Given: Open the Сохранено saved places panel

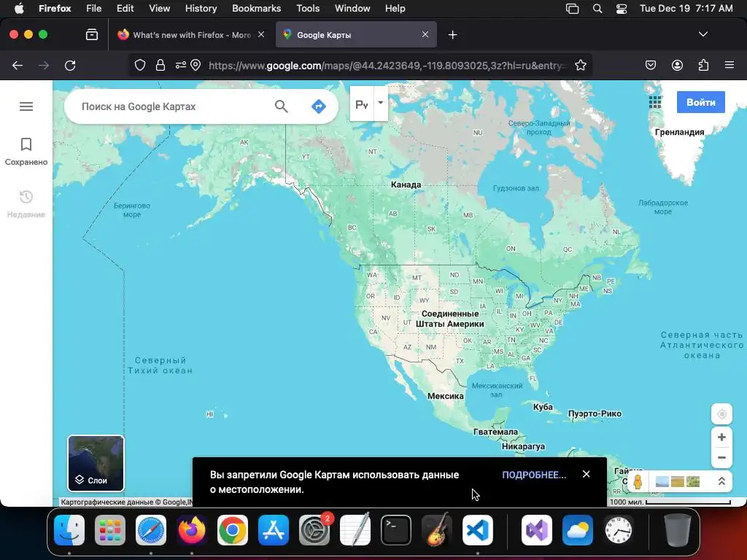Looking at the screenshot, I should (26, 152).
